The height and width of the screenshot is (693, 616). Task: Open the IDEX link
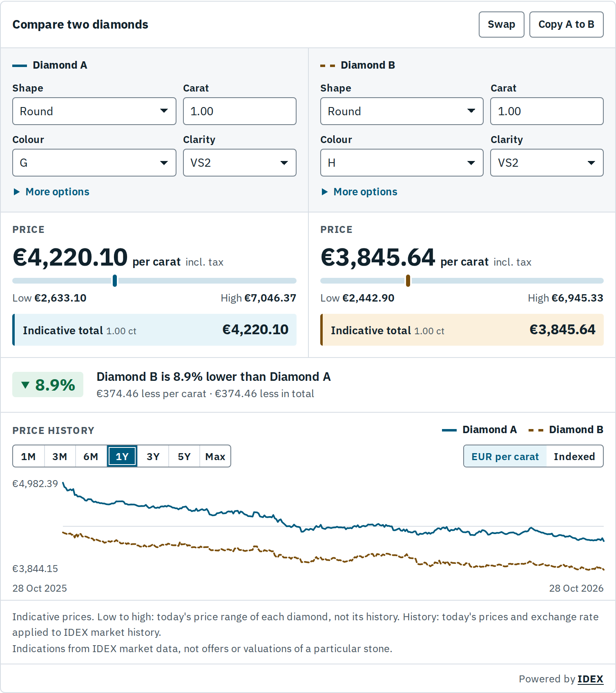click(x=590, y=679)
